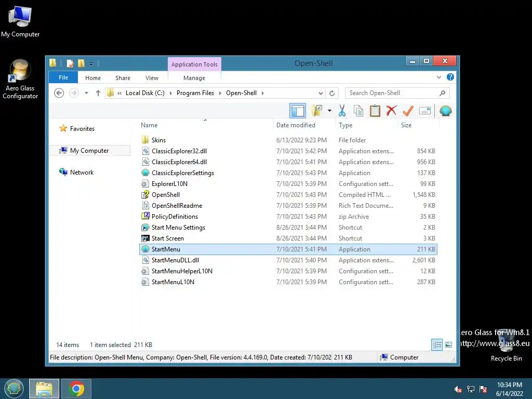The height and width of the screenshot is (399, 532).
Task: Click Open-Shell breadcrumb segment
Action: click(241, 93)
